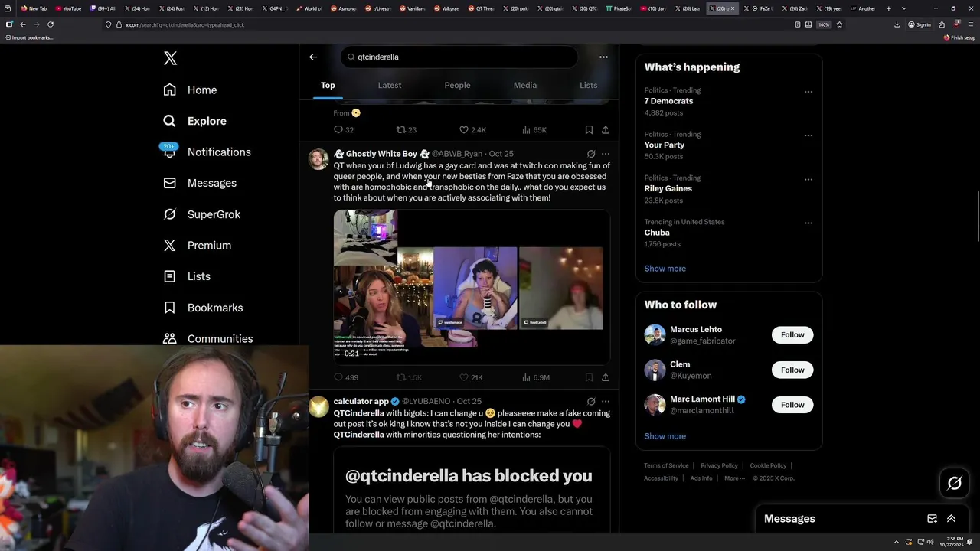Switch to the Top tab
980x551 pixels.
coord(328,85)
